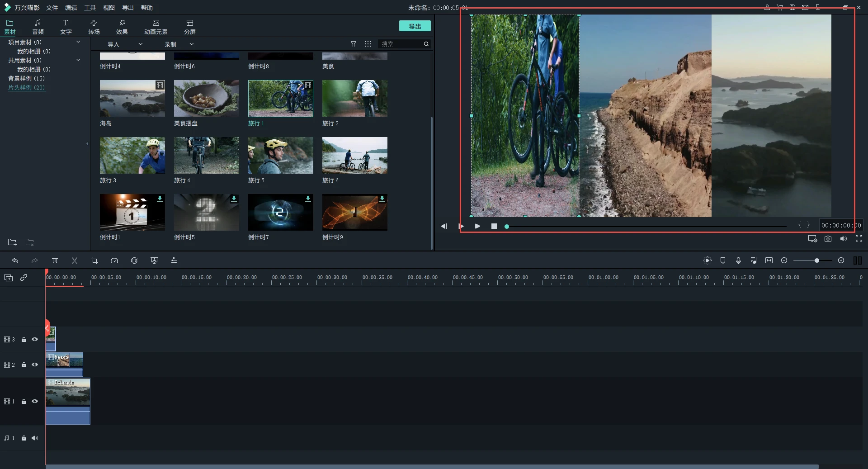Viewport: 868px width, 469px height.
Task: Zoom in timeline with plus icon
Action: (841, 261)
